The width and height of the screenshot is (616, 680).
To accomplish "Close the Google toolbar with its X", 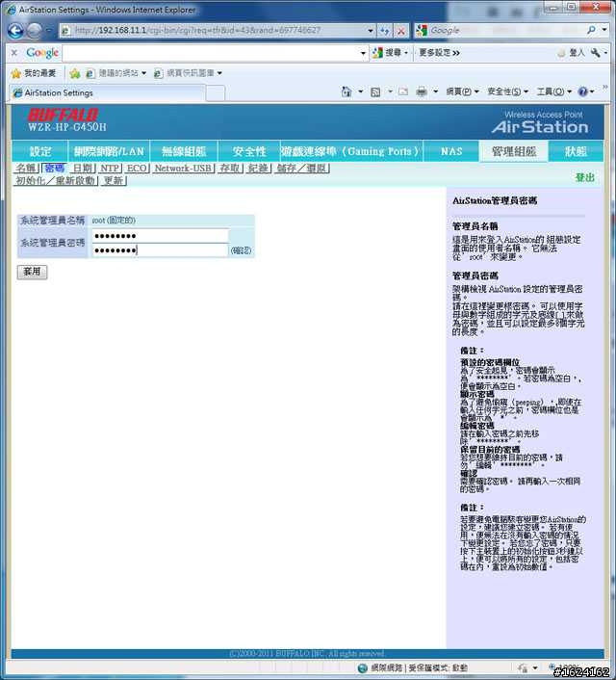I will click(x=14, y=52).
